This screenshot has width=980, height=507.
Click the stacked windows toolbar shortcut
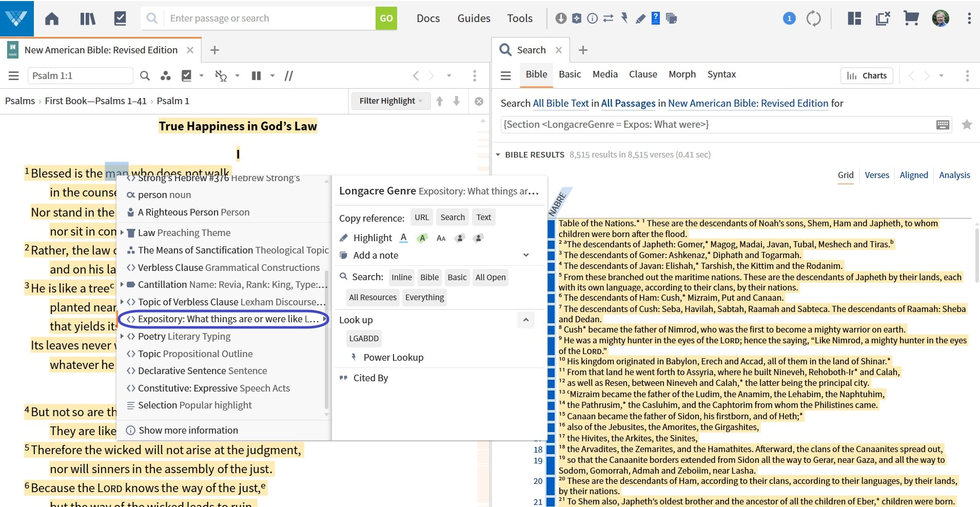click(671, 18)
